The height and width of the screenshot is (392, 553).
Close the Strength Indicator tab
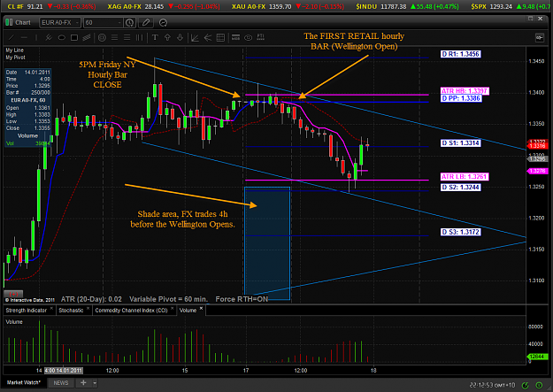[51, 308]
